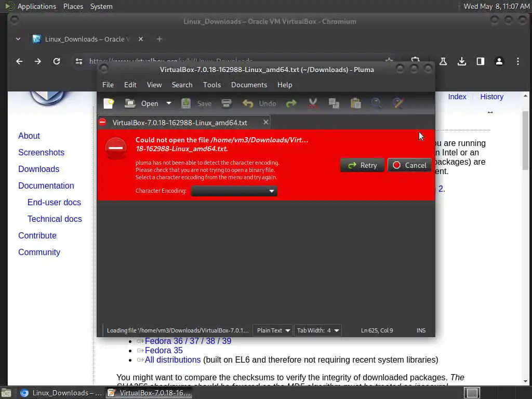Open the Documents menu in Pluma
This screenshot has width=532, height=399.
pyautogui.click(x=249, y=85)
